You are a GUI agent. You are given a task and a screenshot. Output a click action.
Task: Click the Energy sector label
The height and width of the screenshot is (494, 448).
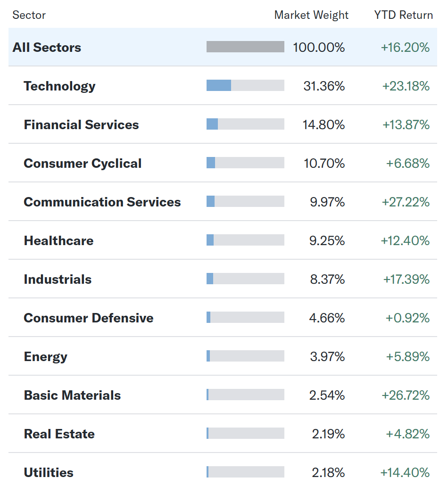45,356
